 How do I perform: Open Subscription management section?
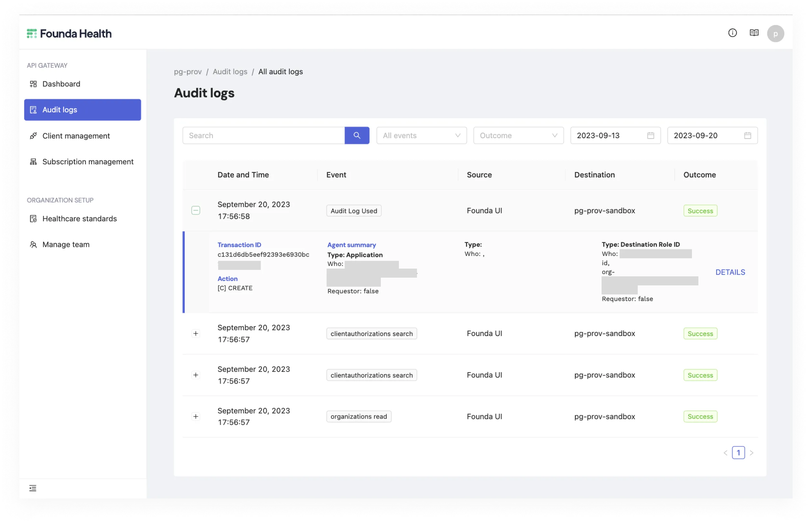pos(83,162)
